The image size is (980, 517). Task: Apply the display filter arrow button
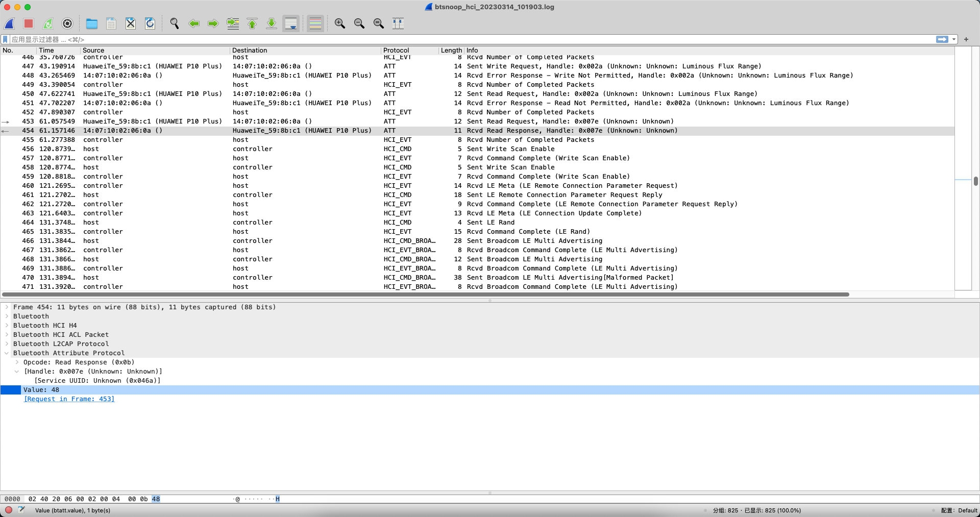click(x=942, y=39)
